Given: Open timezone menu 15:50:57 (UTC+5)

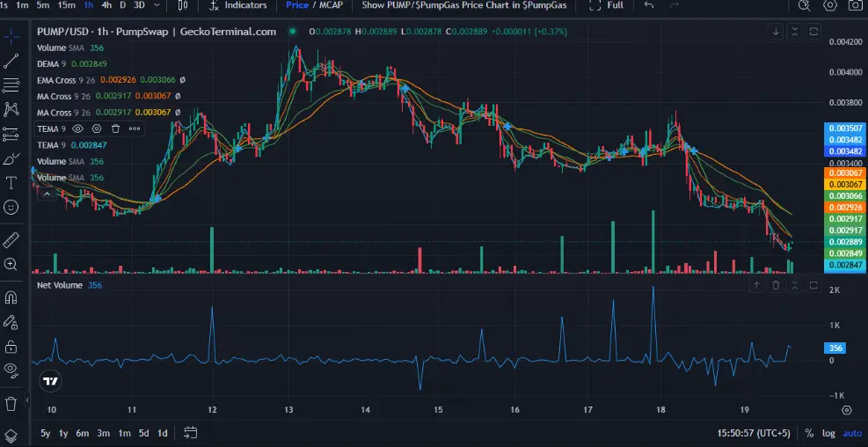Looking at the screenshot, I should click(753, 433).
